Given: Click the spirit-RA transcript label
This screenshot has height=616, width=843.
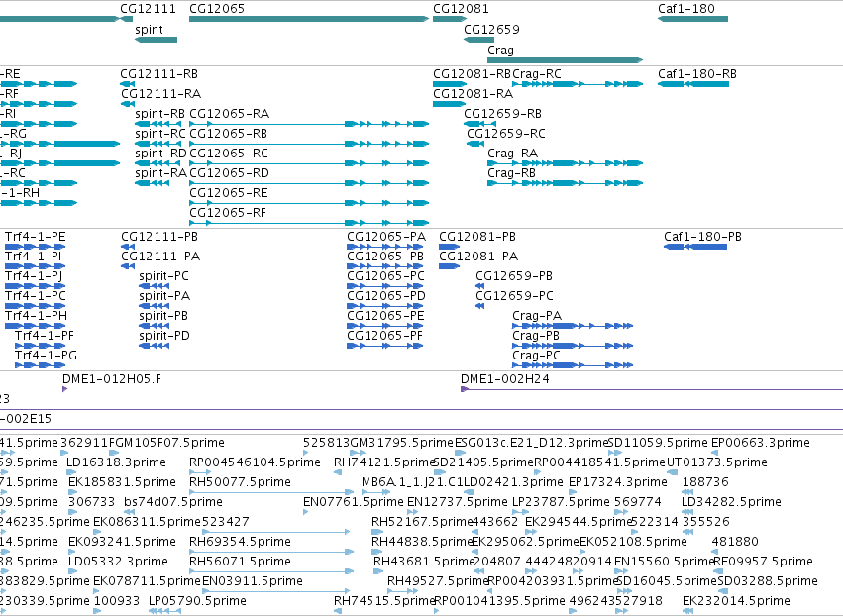Looking at the screenshot, I should point(160,173).
